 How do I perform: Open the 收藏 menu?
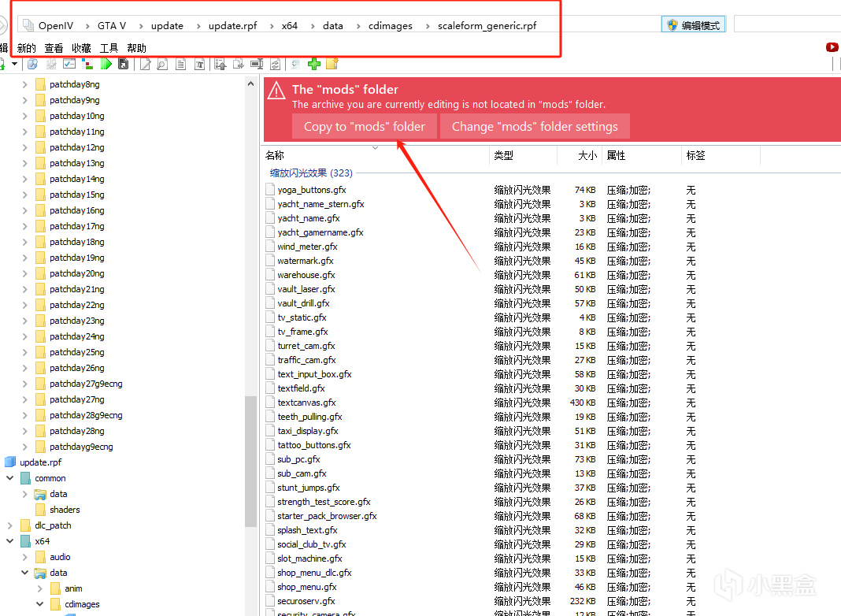[82, 48]
